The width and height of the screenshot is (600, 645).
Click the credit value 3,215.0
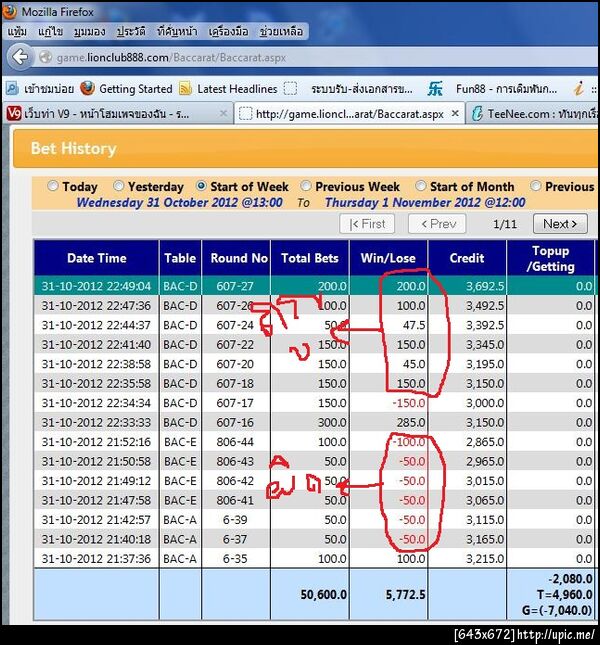(x=484, y=559)
